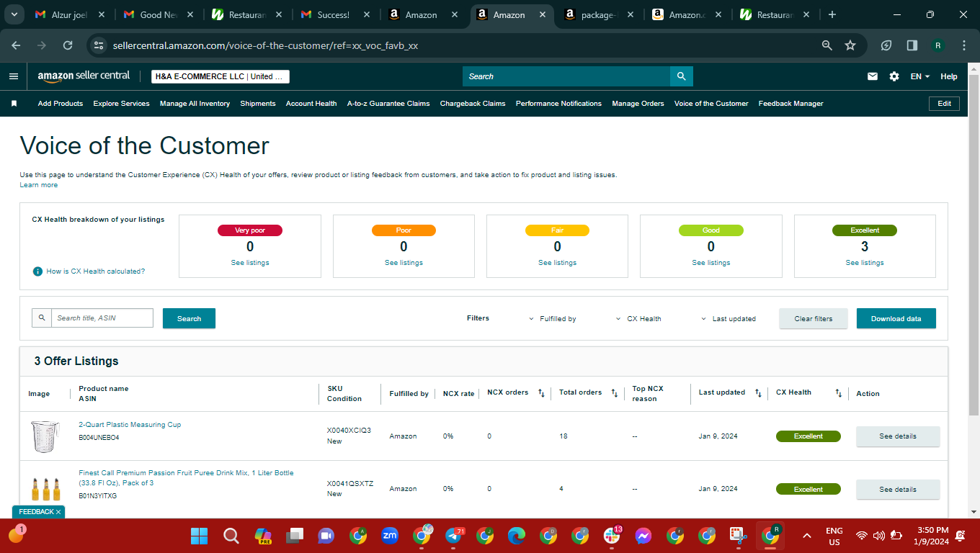
Task: Click the Search title, ASIN input field
Action: pos(102,318)
